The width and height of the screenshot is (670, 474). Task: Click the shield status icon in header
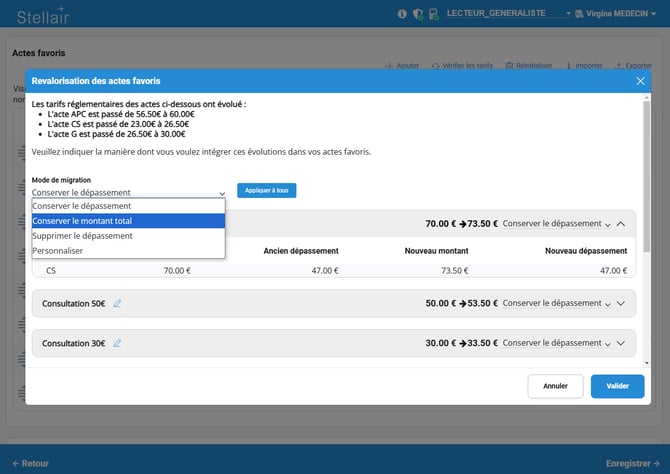tap(417, 14)
